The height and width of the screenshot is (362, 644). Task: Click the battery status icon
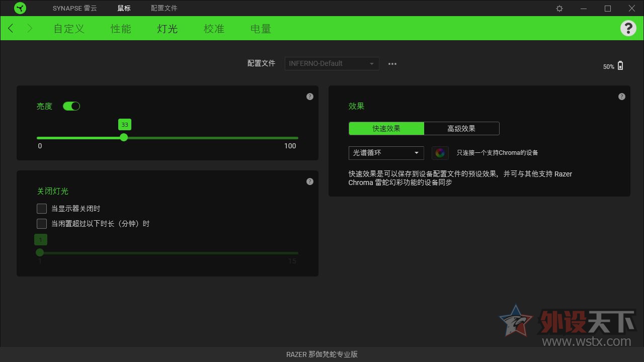tap(620, 66)
